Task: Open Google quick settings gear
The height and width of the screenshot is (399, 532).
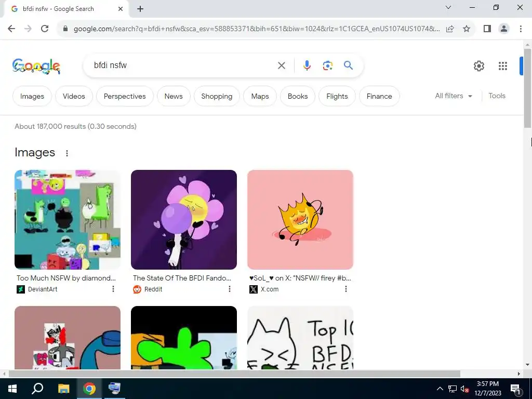Action: point(478,66)
